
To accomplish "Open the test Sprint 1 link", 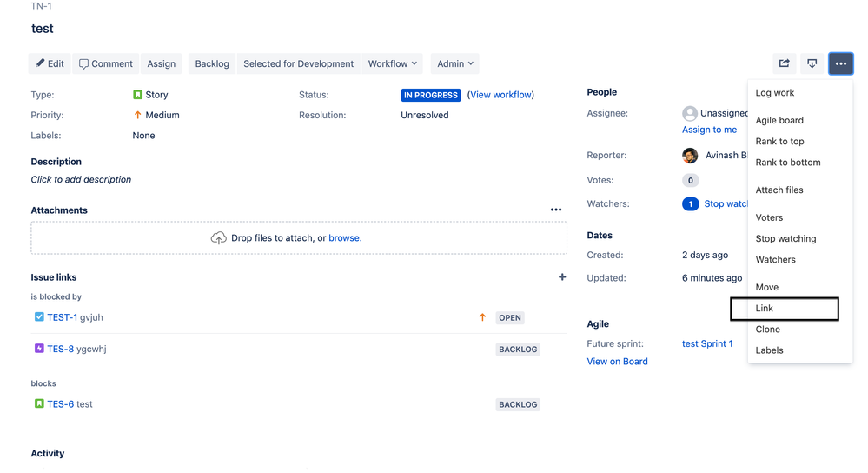I will pos(707,344).
